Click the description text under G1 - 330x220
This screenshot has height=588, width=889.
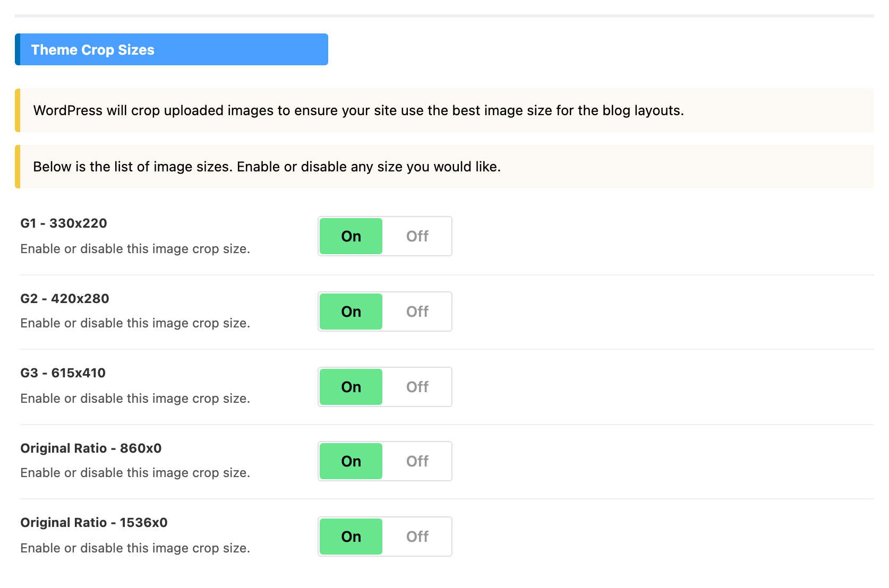(x=135, y=249)
